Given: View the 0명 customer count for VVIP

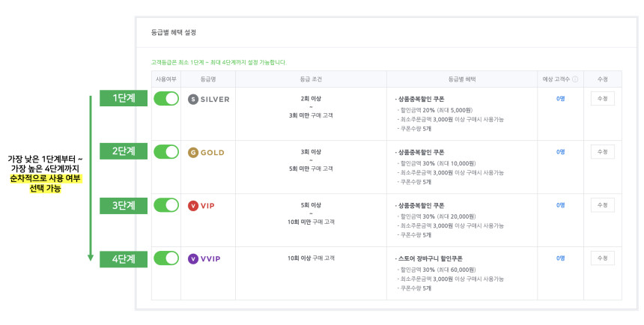Looking at the screenshot, I should (561, 258).
